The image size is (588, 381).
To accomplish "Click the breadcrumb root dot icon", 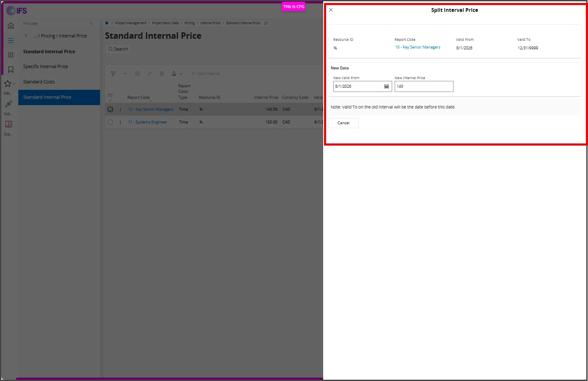I will [107, 23].
